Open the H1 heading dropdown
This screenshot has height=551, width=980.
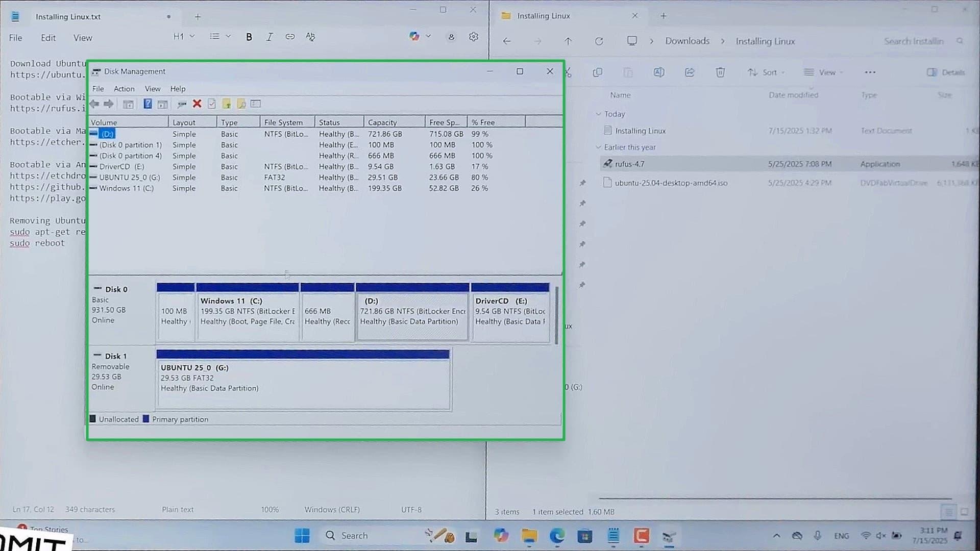pos(184,37)
